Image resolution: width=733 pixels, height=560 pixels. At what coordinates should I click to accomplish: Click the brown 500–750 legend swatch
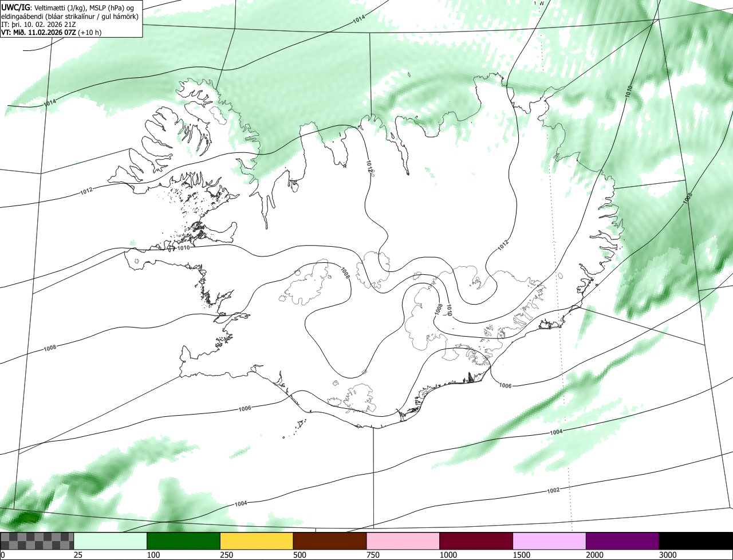(x=330, y=541)
